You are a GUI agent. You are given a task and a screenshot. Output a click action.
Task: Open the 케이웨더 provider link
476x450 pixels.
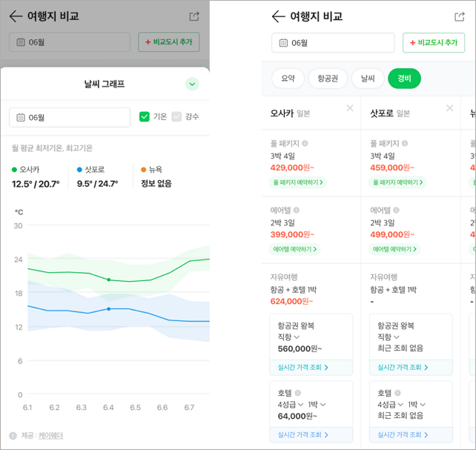pyautogui.click(x=51, y=436)
